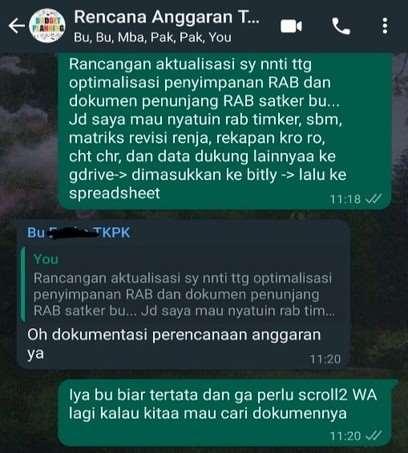Tap read receipt ticks on 11:18 message
Image resolution: width=408 pixels, height=453 pixels.
pyautogui.click(x=373, y=199)
